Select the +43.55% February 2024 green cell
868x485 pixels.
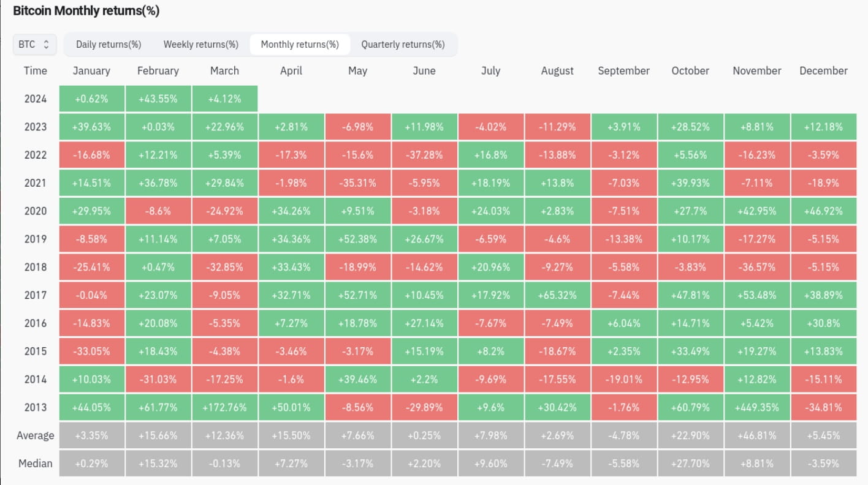coord(158,99)
